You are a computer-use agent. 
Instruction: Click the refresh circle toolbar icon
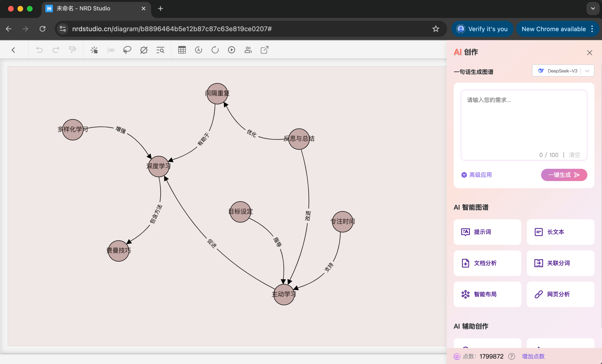pos(215,50)
